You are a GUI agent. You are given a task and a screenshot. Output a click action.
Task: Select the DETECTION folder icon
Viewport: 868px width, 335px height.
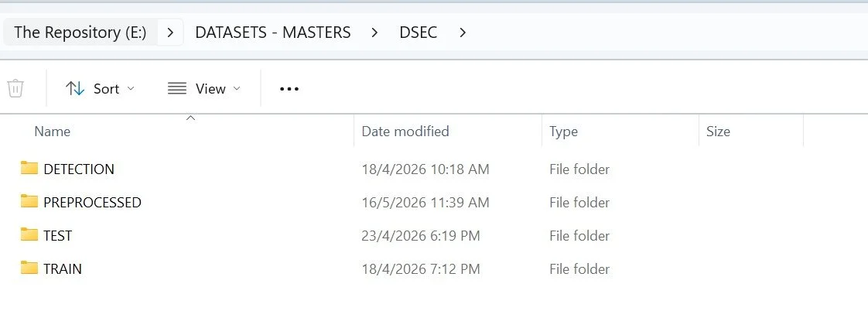click(x=29, y=168)
